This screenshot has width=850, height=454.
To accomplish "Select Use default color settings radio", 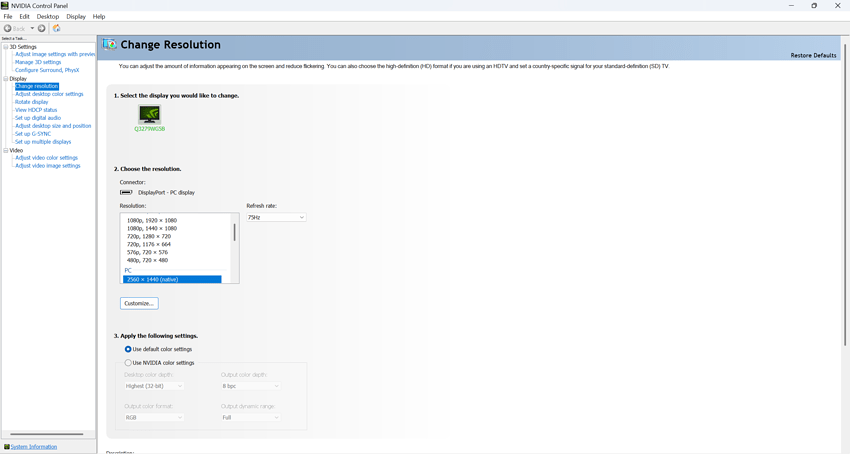I will (128, 349).
